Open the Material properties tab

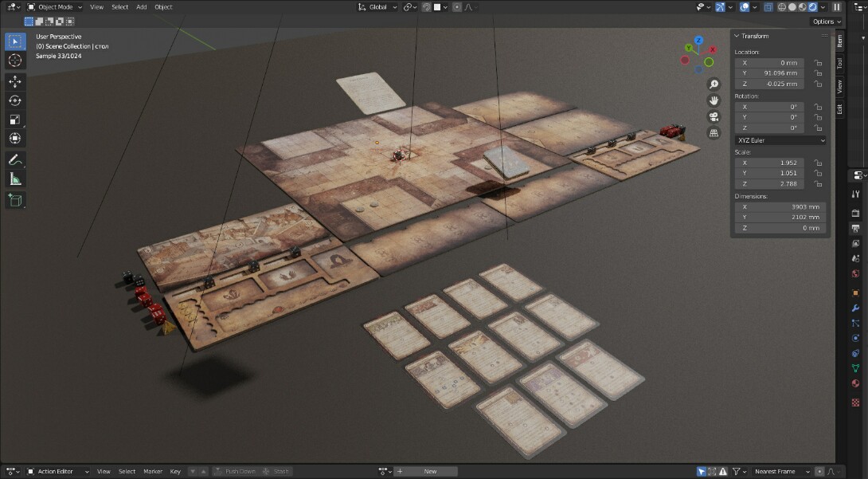pos(856,383)
